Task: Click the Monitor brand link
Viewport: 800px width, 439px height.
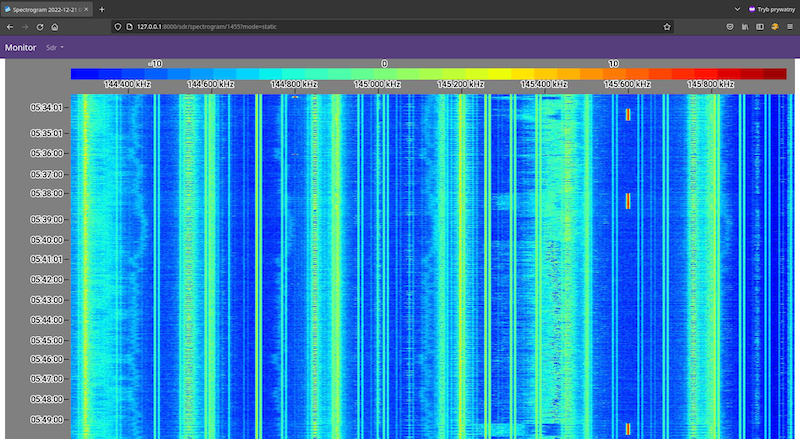Action: (20, 47)
